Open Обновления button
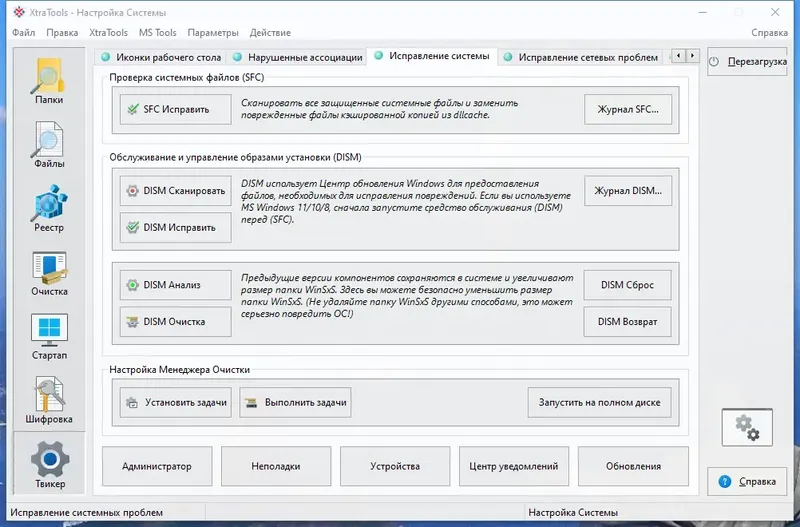Image resolution: width=800 pixels, height=527 pixels. (x=633, y=466)
